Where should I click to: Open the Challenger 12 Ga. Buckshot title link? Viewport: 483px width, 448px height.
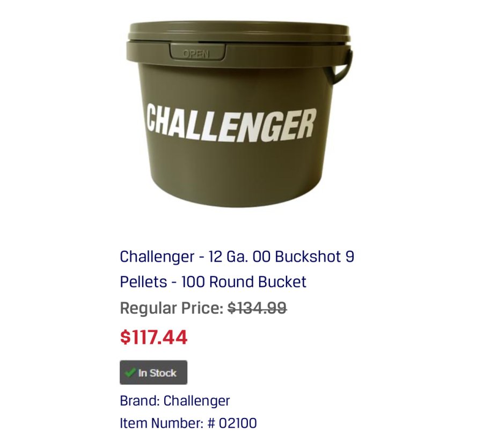pos(237,269)
